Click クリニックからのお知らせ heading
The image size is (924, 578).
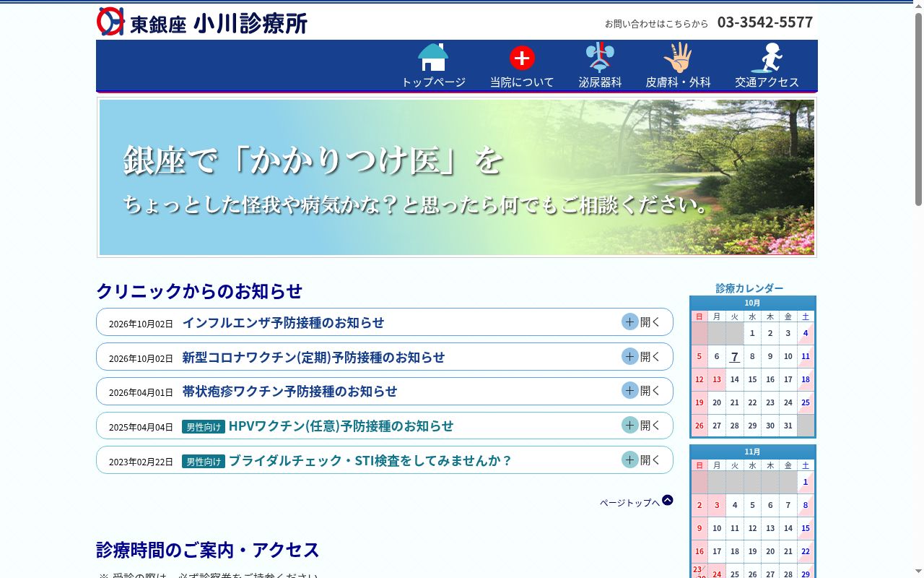click(199, 291)
